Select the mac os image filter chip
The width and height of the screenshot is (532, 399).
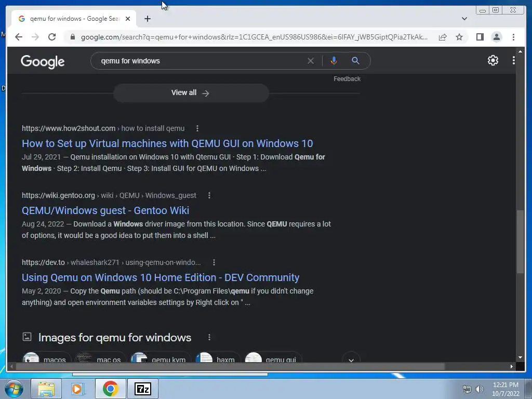[100, 357]
